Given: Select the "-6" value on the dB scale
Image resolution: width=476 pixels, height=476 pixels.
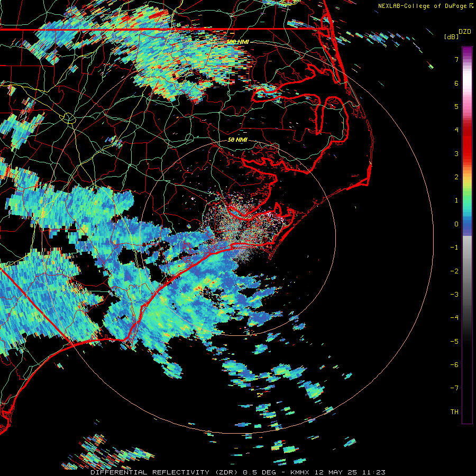Looking at the screenshot, I should click(454, 365).
